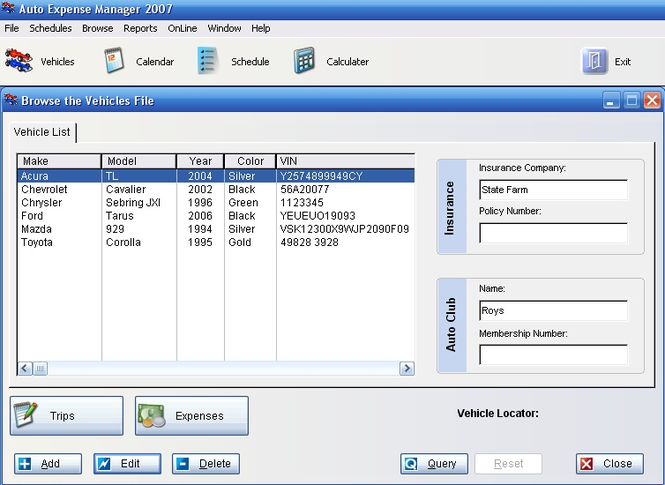The image size is (665, 485).
Task: Click the pencil icon on Edit button
Action: [x=104, y=464]
